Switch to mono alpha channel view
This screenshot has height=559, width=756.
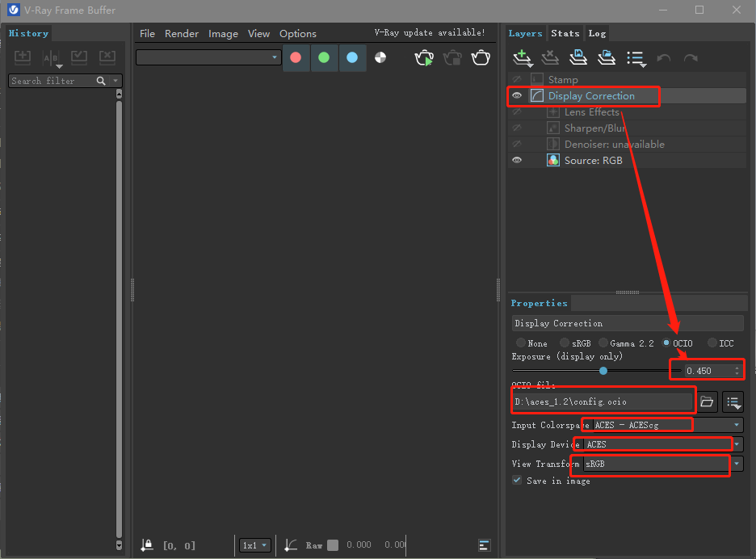[380, 58]
